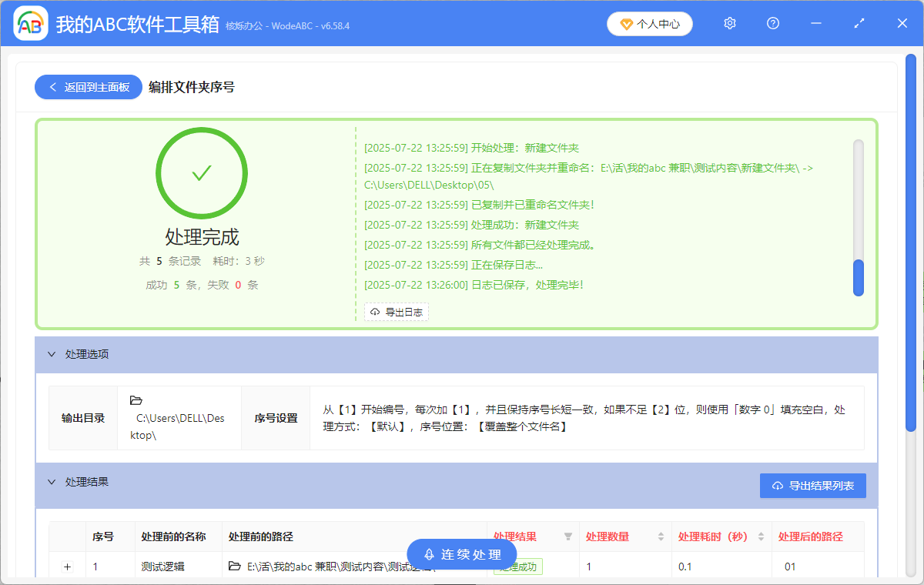This screenshot has width=924, height=585.
Task: Open the 个人中心 personal center
Action: click(650, 24)
